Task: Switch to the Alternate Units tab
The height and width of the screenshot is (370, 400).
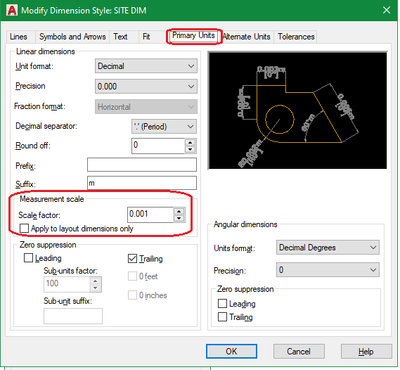Action: 246,37
